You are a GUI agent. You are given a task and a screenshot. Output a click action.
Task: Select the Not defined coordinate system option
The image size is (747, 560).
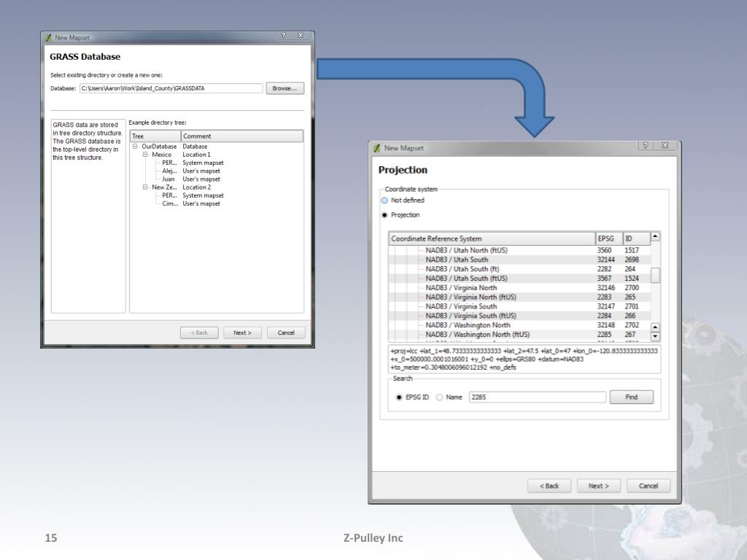(384, 201)
